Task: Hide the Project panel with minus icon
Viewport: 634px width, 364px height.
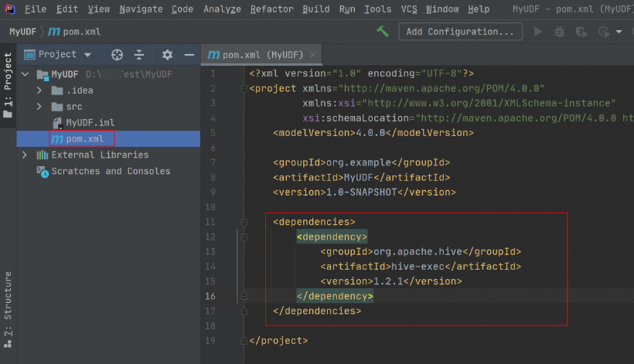Action: tap(189, 55)
